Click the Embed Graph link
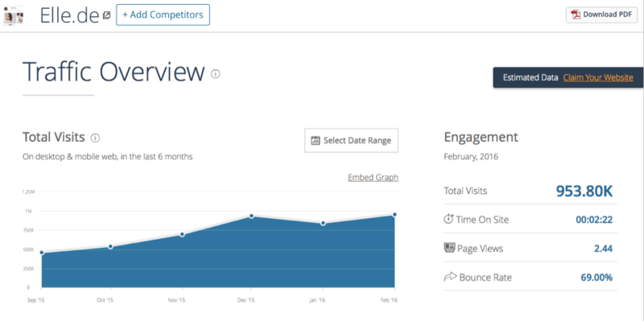 point(373,177)
